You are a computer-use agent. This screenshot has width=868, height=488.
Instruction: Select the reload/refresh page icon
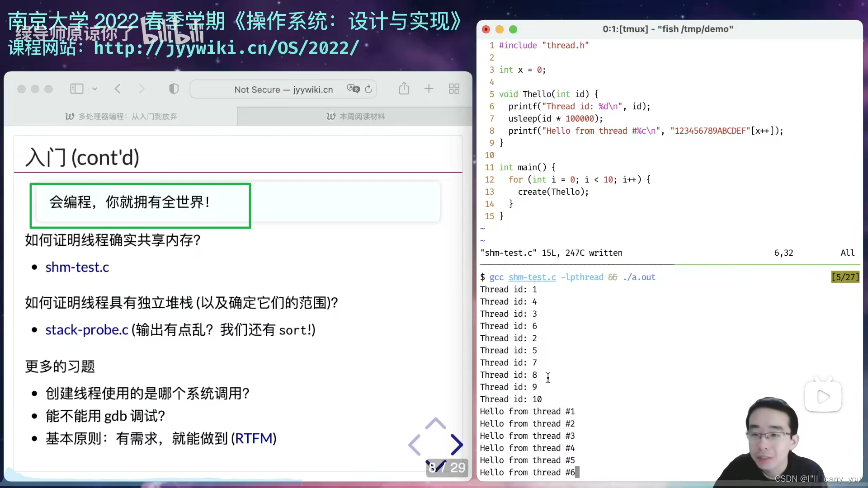click(x=369, y=89)
